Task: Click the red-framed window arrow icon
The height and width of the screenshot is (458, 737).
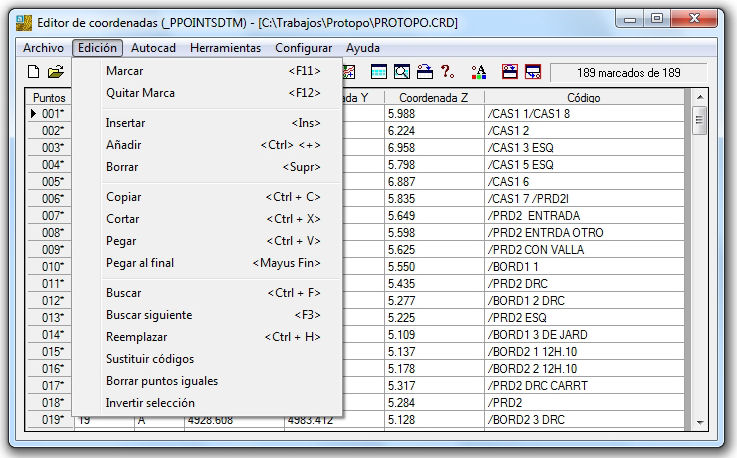Action: point(510,72)
